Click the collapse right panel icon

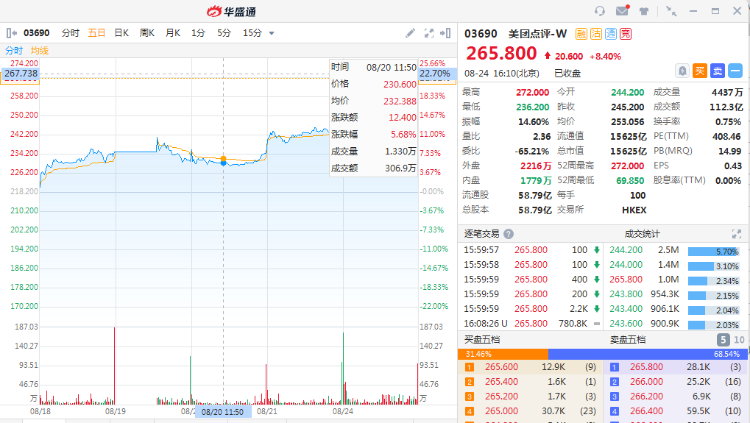pyautogui.click(x=445, y=33)
